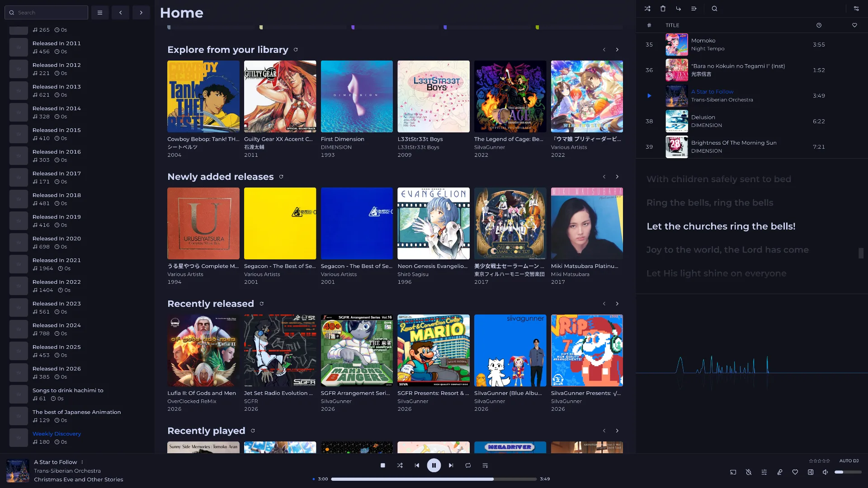Toggle the right sidebar panel icon

click(811, 472)
